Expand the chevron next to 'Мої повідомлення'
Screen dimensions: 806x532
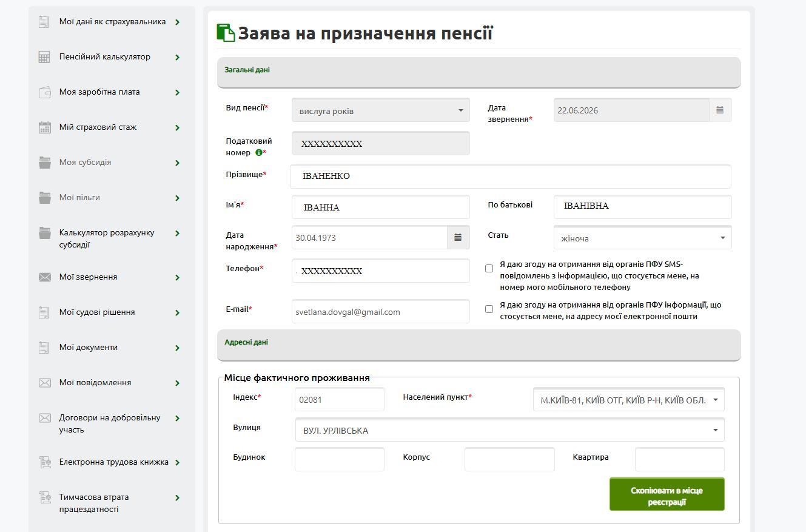pos(178,383)
